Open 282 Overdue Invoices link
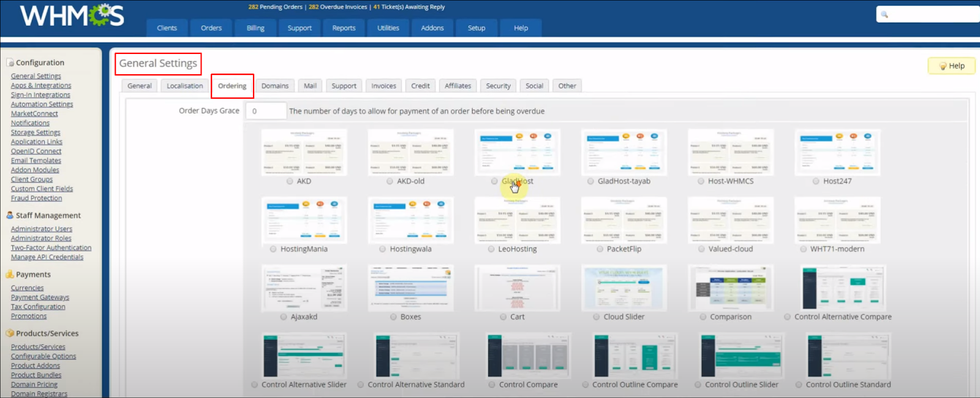 (x=337, y=7)
